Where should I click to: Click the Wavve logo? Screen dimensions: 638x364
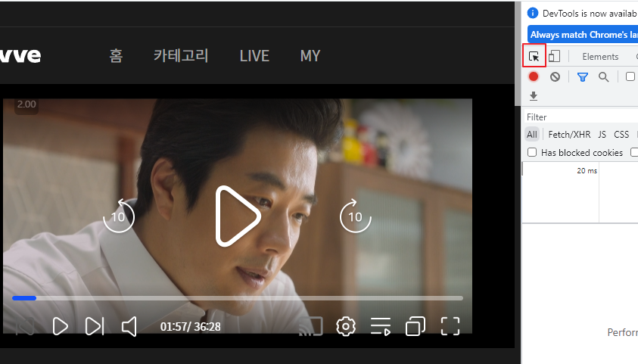[x=20, y=55]
